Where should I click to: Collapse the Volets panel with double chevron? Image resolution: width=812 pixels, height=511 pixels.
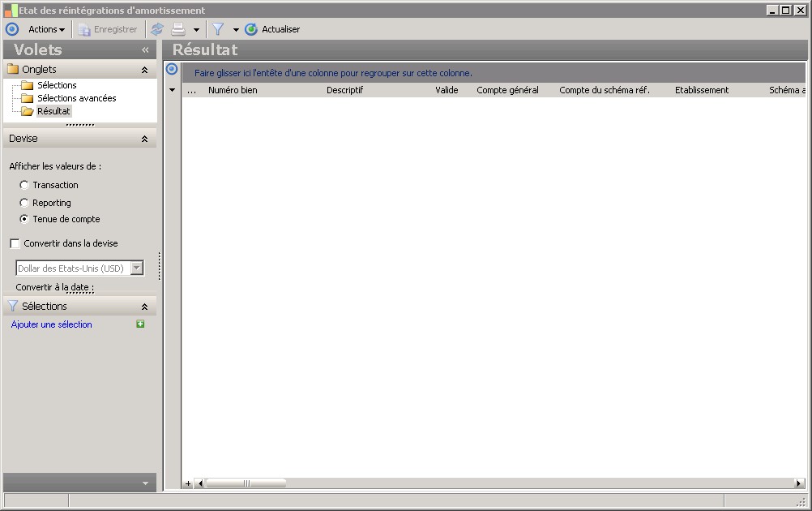pos(145,49)
